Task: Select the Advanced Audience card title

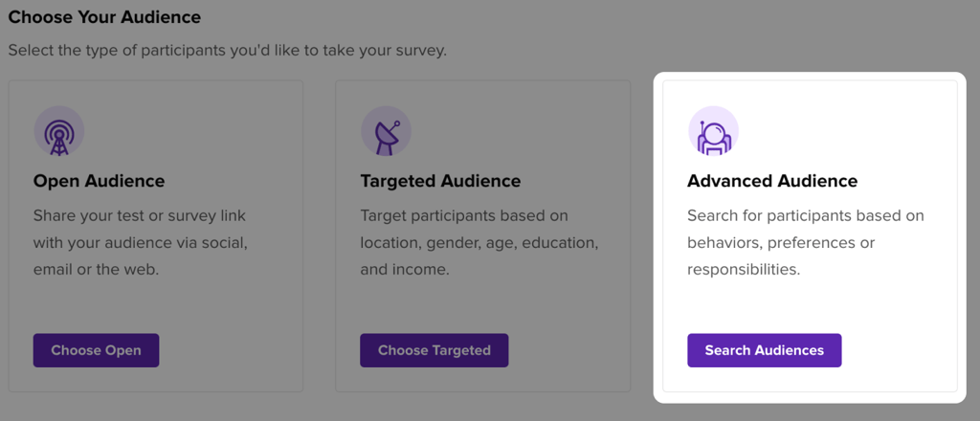Action: pos(772,181)
